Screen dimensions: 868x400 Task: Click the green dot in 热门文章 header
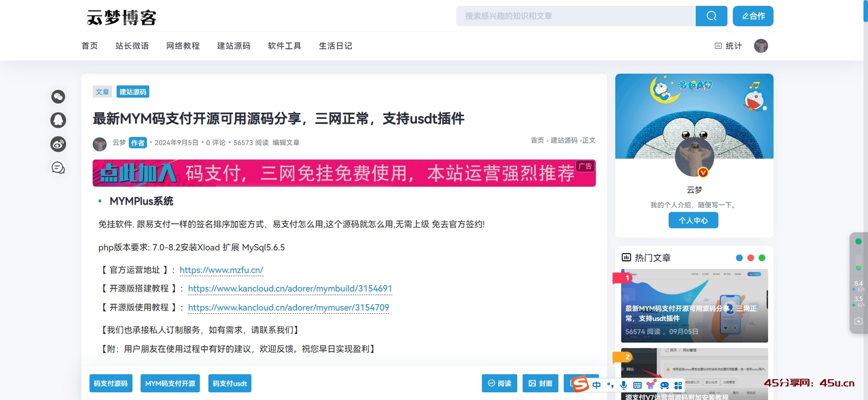762,258
